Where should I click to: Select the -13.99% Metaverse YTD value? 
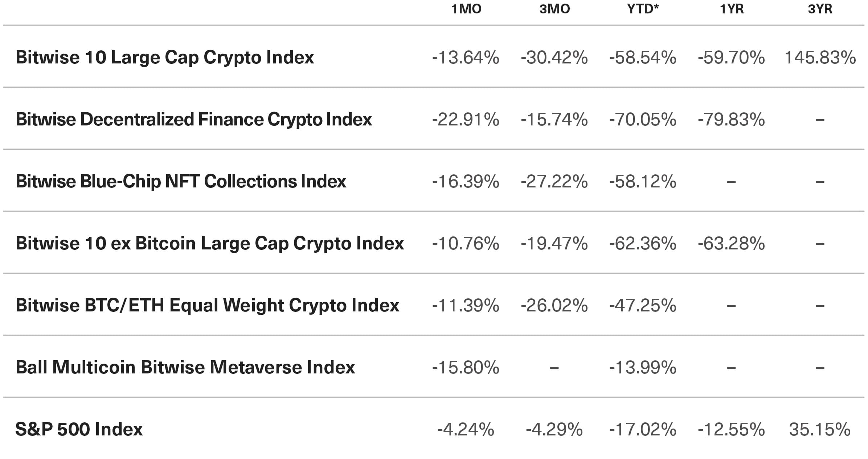(643, 368)
